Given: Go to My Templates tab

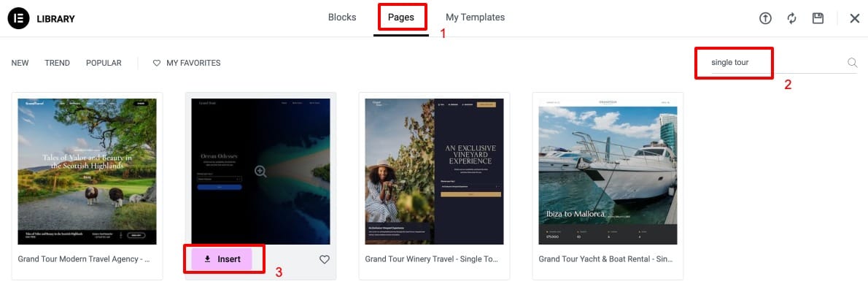Looking at the screenshot, I should click(475, 18).
